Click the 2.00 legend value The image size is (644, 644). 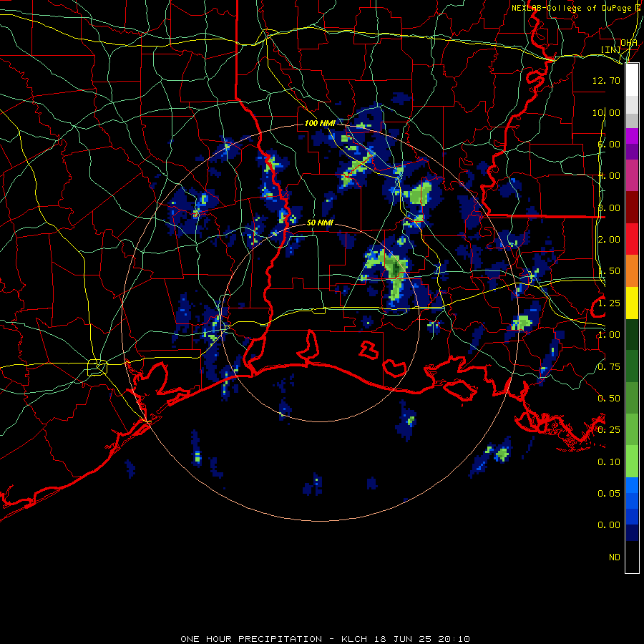click(609, 240)
